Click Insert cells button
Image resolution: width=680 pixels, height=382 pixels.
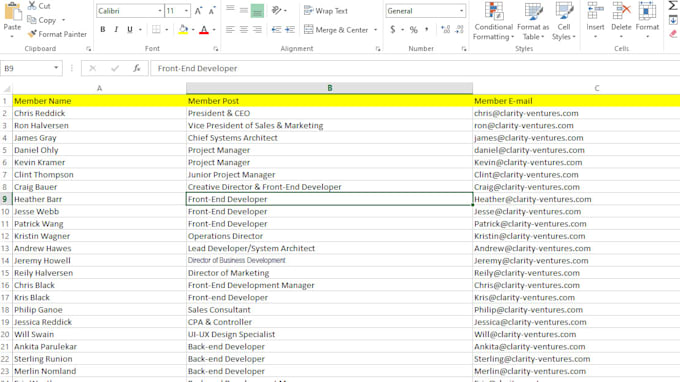[x=595, y=20]
